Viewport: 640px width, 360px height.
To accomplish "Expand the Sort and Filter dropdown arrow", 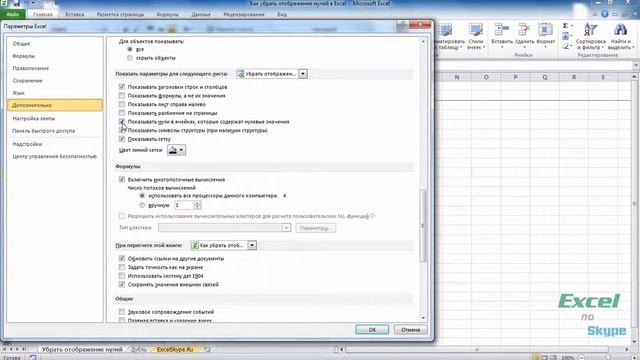I will coord(602,48).
